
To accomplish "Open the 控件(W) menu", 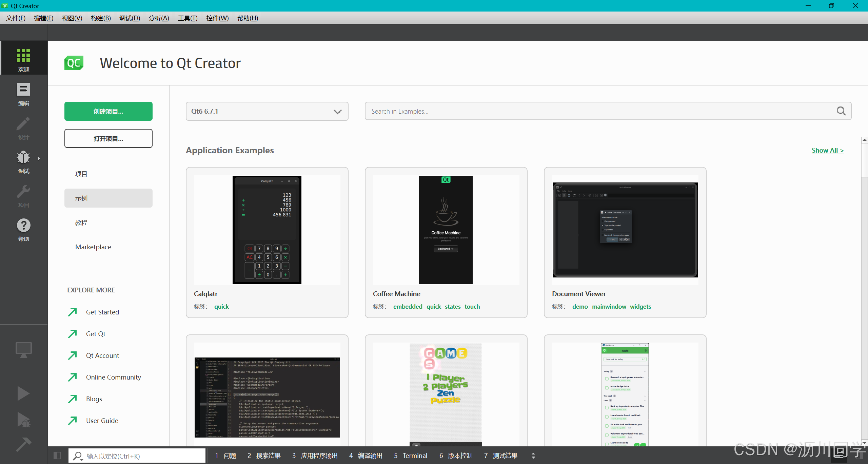I will (x=217, y=18).
